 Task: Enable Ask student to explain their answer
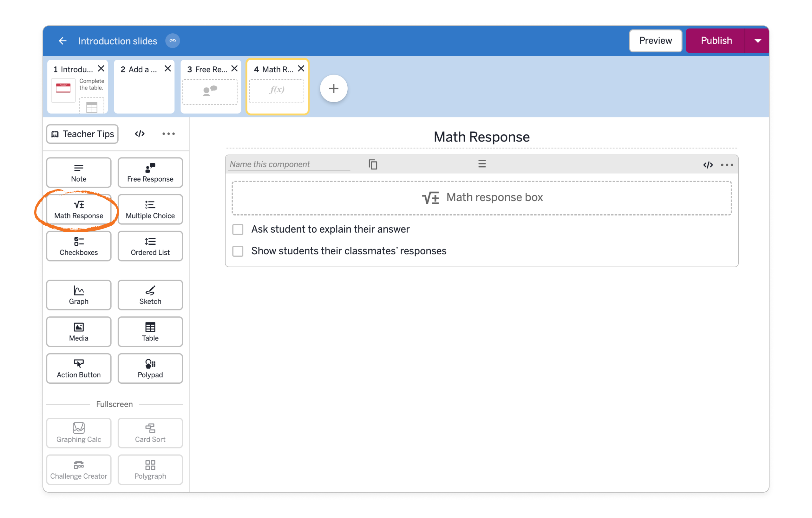pyautogui.click(x=238, y=230)
